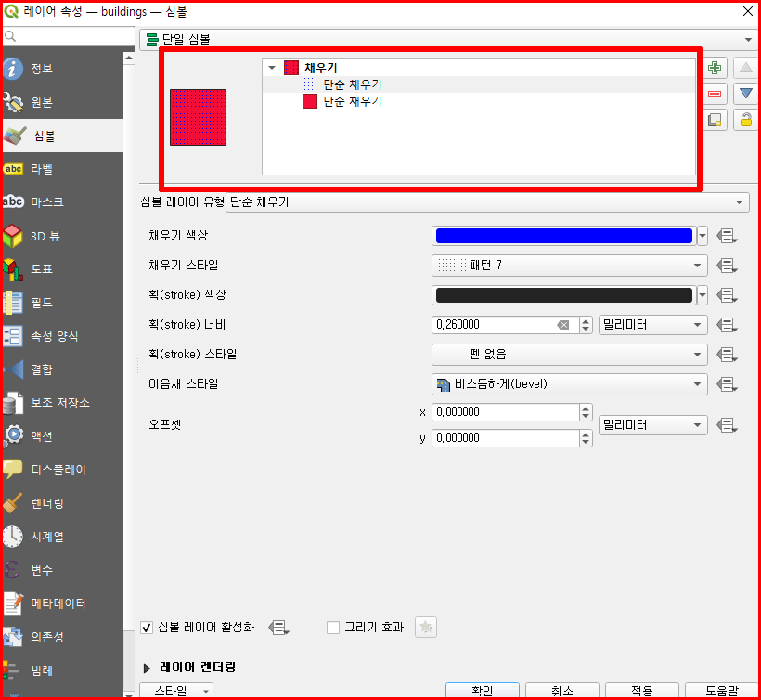Open 심볼 레이어 유형 dropdown
Image resolution: width=761 pixels, height=700 pixels.
click(x=487, y=202)
